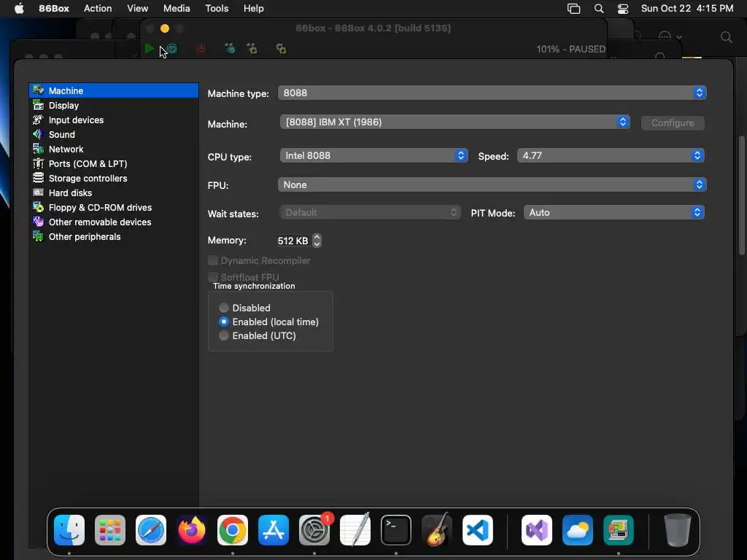Click the green Resume play icon in 86Box toolbar
Screen dimensions: 747x560
point(149,49)
